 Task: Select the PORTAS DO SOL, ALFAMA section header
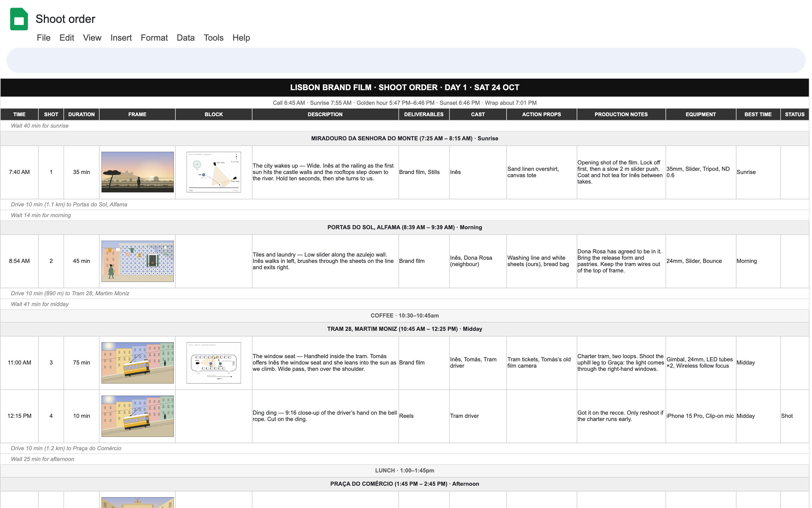(405, 227)
